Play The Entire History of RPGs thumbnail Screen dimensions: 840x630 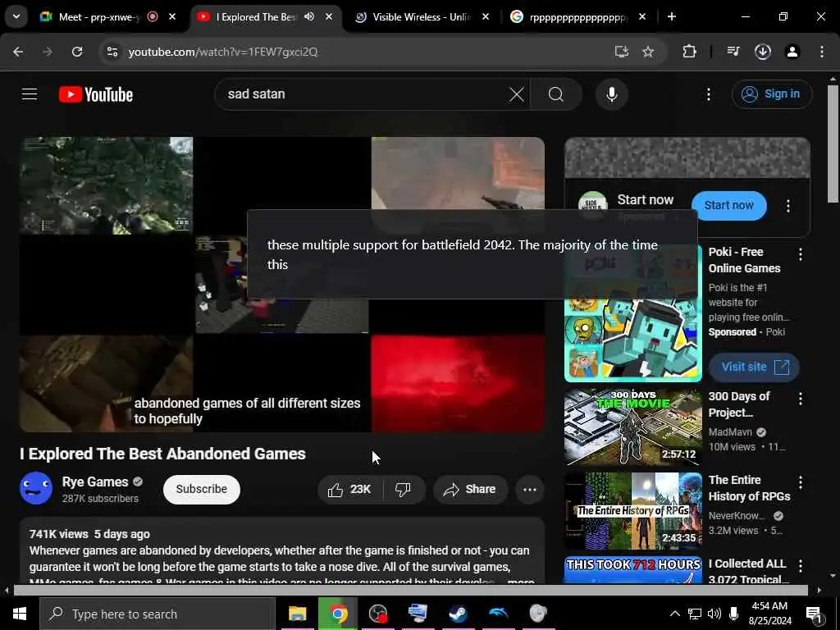632,510
